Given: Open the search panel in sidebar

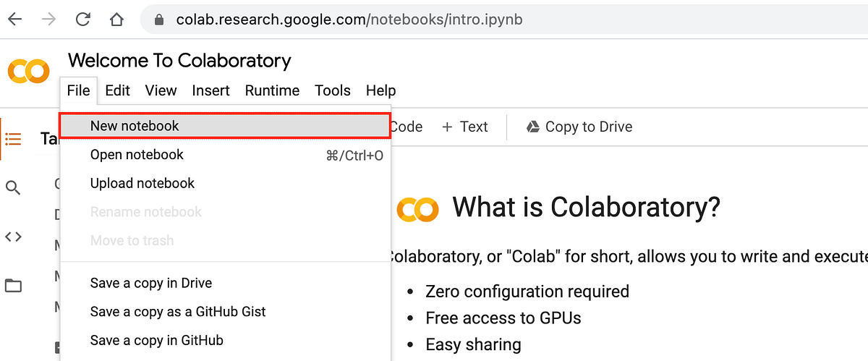Looking at the screenshot, I should [x=13, y=188].
